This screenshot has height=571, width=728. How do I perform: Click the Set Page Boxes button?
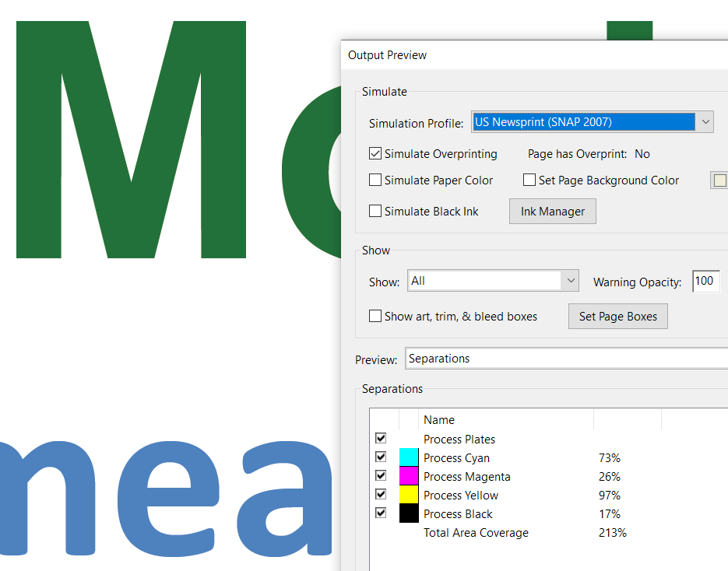click(617, 317)
